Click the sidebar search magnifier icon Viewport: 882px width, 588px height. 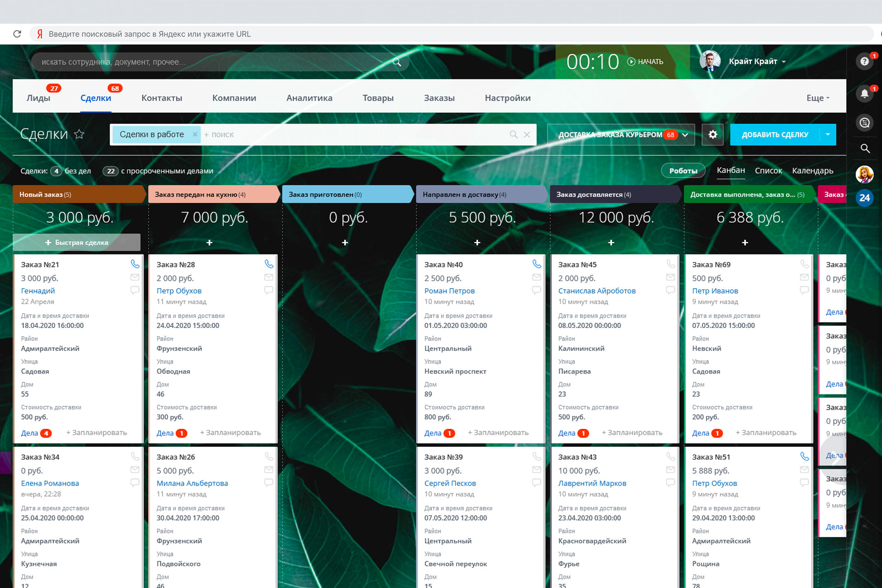tap(865, 148)
